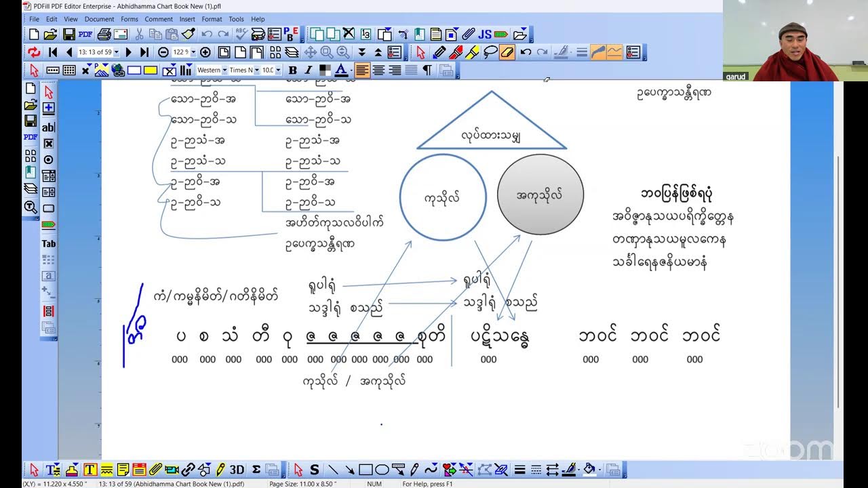Click the ab| text field tool in sidebar
Image resolution: width=868 pixels, height=488 pixels.
(x=49, y=127)
